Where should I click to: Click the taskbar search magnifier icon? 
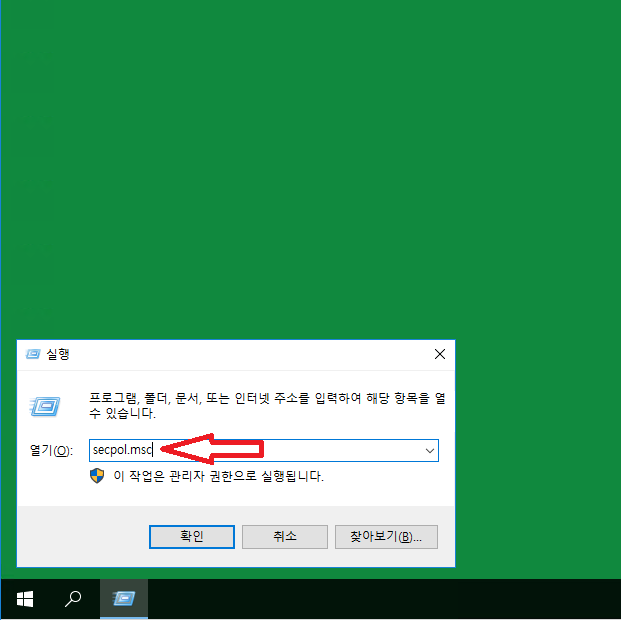pos(73,599)
